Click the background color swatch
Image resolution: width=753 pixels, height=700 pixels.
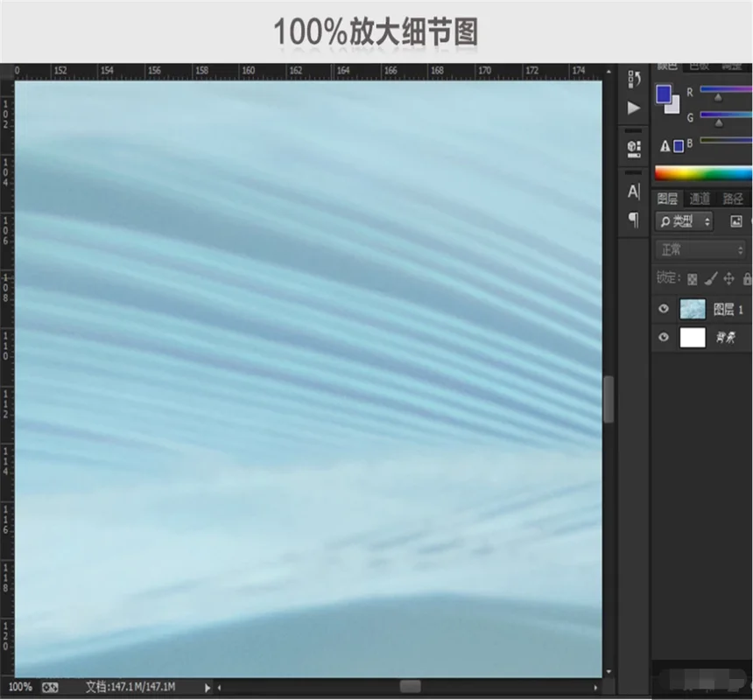click(674, 106)
